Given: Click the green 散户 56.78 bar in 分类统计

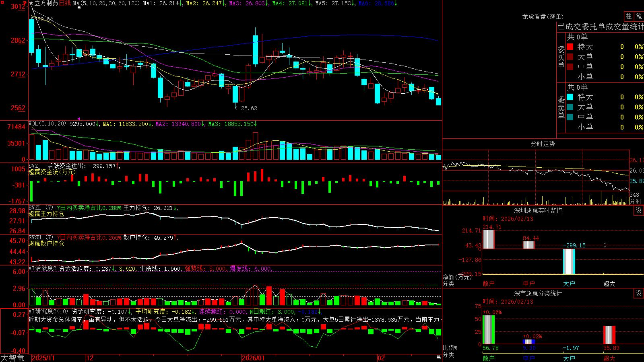Looking at the screenshot, I should click(x=488, y=330).
